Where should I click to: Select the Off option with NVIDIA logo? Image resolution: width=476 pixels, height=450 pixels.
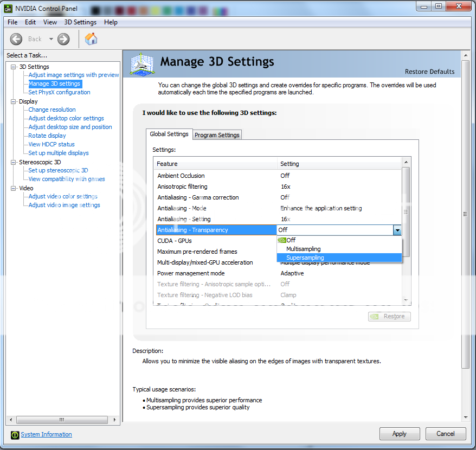(291, 240)
